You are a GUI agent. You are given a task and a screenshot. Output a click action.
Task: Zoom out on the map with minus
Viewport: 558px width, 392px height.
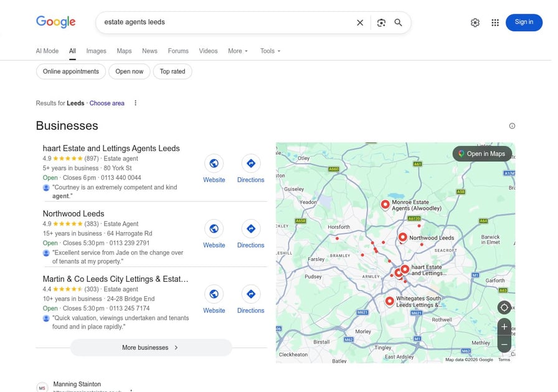click(x=504, y=344)
